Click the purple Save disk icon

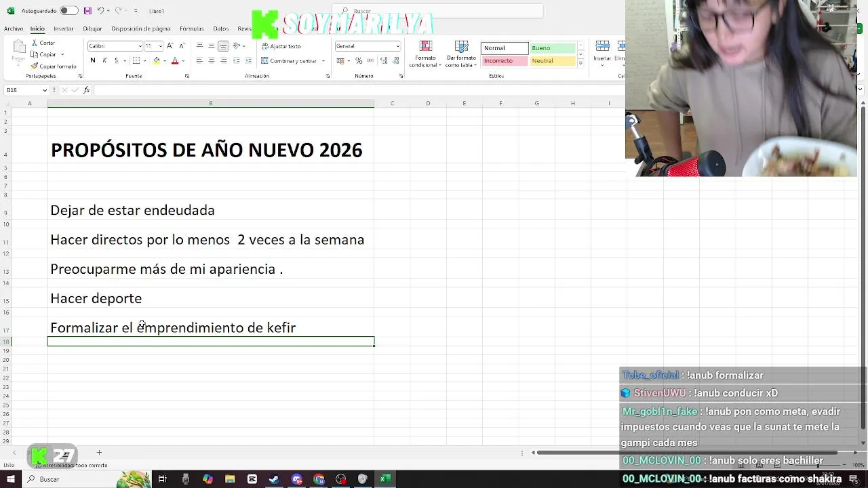(87, 11)
